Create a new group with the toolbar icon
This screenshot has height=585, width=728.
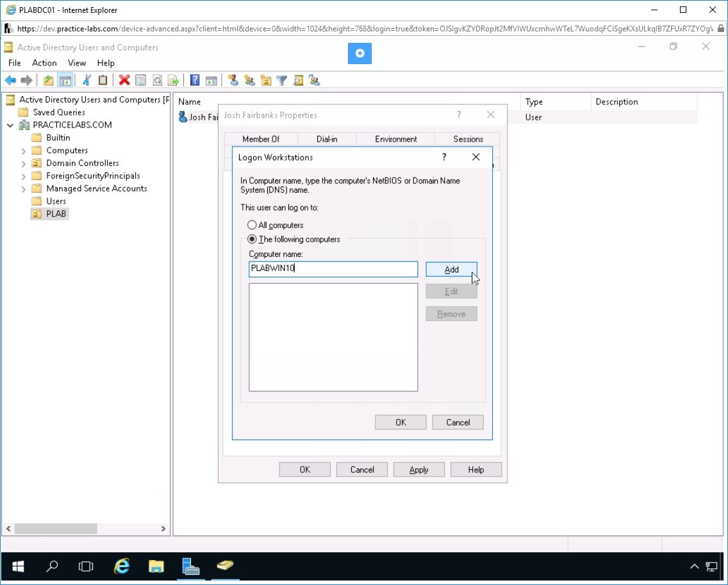tap(250, 80)
